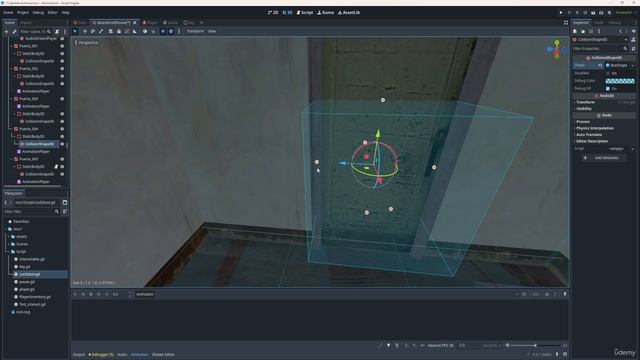Image resolution: width=640 pixels, height=360 pixels.
Task: Select the Rotate Mode tool
Action: click(93, 31)
